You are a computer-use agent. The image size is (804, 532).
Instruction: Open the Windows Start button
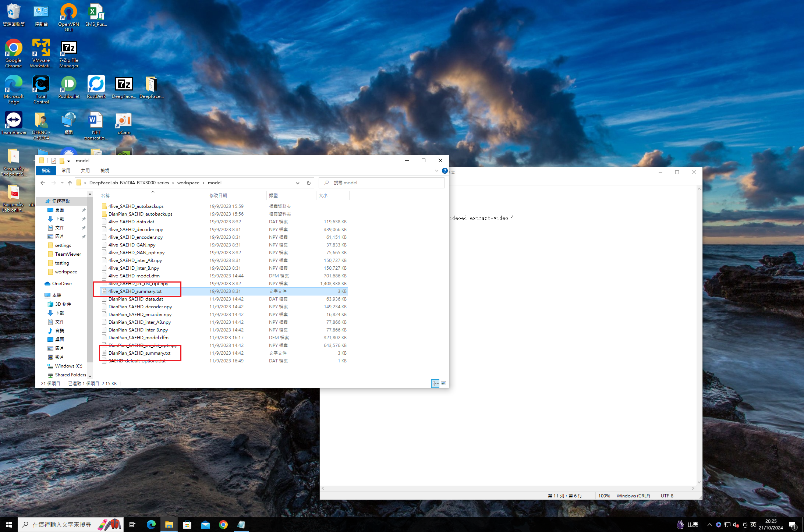tap(9, 525)
